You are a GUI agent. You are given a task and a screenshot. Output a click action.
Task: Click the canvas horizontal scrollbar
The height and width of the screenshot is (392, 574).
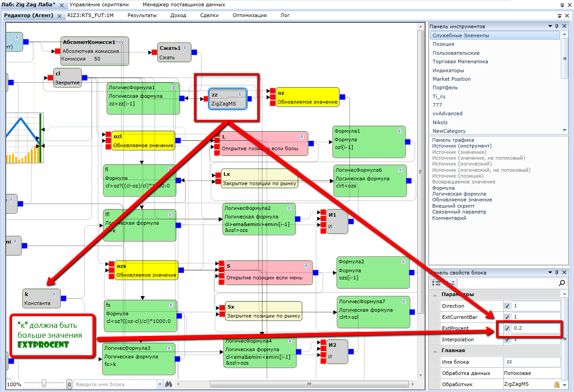coord(308,384)
